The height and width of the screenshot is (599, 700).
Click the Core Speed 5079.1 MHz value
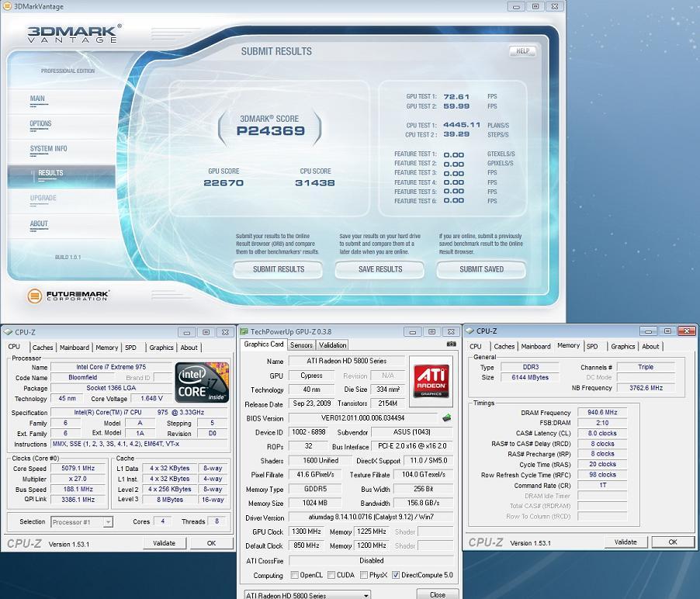[78, 468]
